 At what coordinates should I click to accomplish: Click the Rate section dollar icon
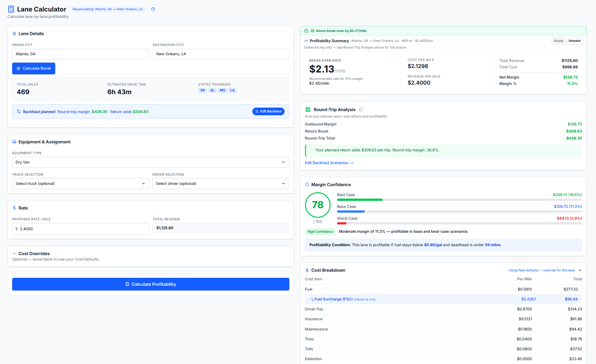pyautogui.click(x=14, y=208)
